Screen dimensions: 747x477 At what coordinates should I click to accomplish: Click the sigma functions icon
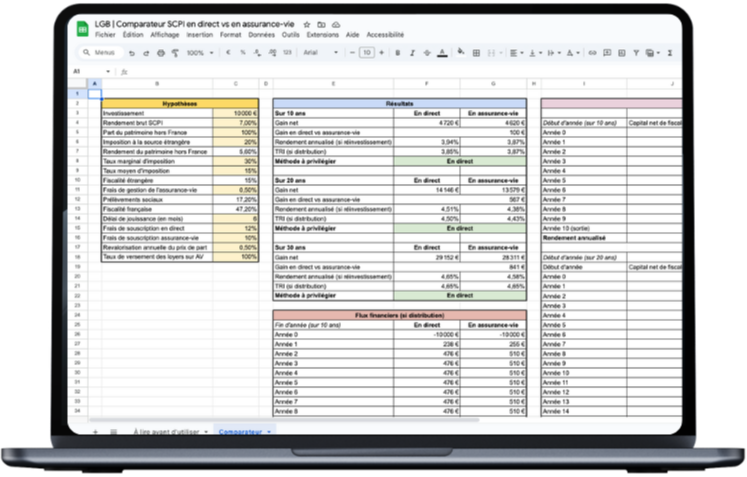(x=670, y=53)
